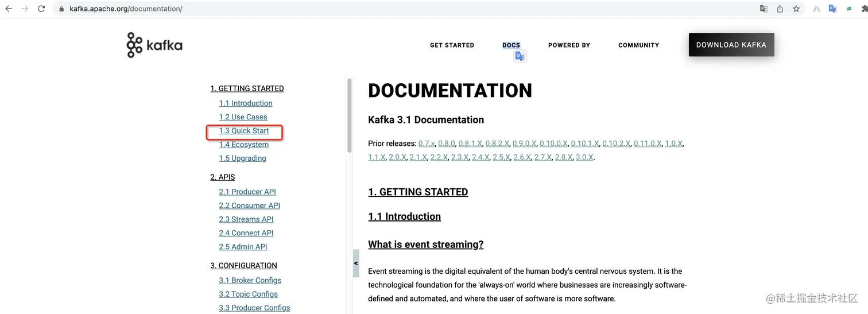Open the 0.10.2.X prior release link
The width and height of the screenshot is (868, 314).
(x=616, y=144)
